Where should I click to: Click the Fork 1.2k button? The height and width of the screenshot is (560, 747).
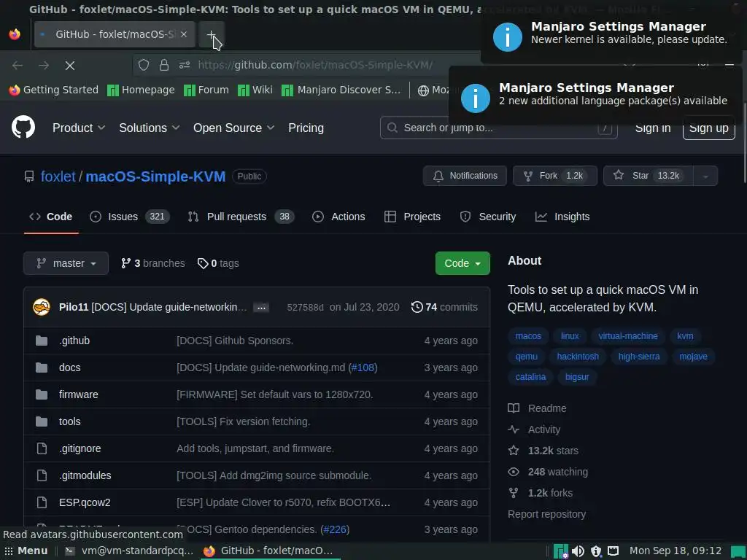(555, 176)
